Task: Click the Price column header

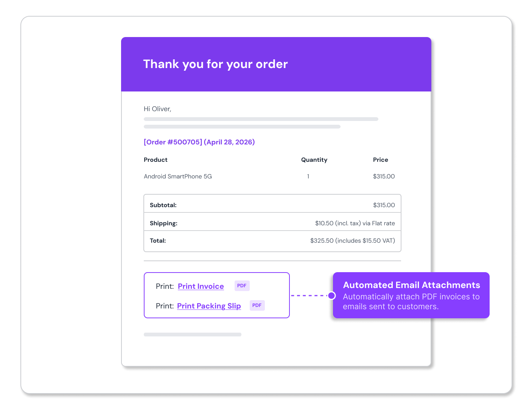Action: (381, 160)
